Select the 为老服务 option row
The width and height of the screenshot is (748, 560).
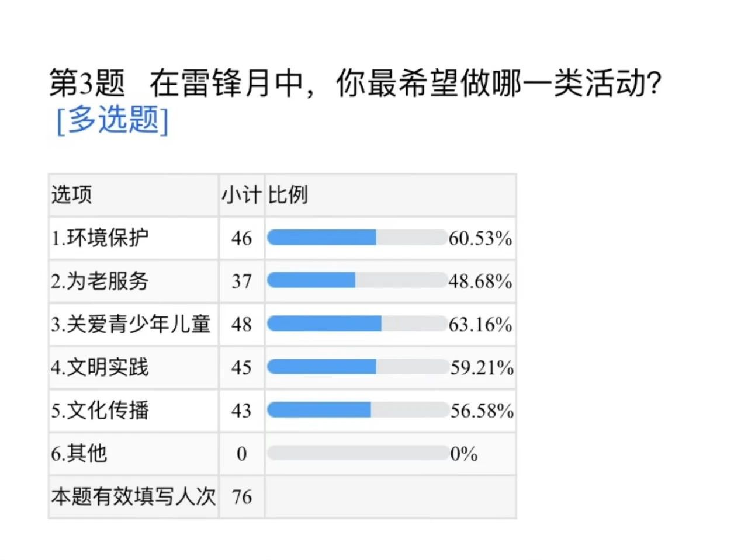click(99, 281)
